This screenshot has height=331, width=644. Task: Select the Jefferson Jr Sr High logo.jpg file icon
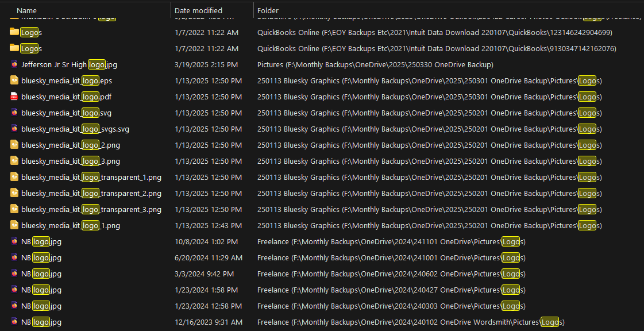14,64
